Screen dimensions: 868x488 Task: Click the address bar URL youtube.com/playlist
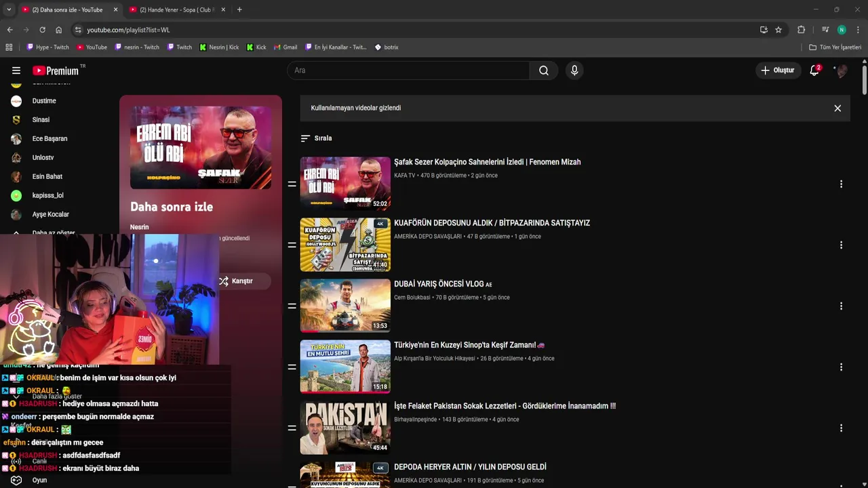(x=128, y=30)
